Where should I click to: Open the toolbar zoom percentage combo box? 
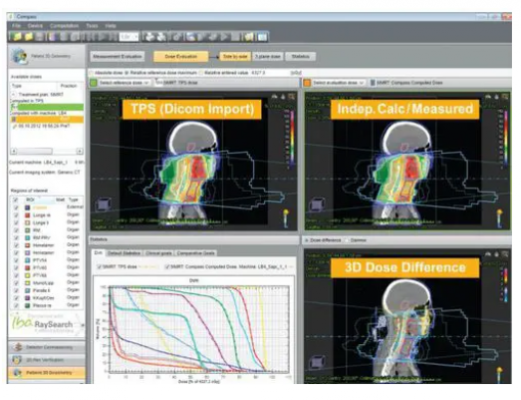coord(129,37)
